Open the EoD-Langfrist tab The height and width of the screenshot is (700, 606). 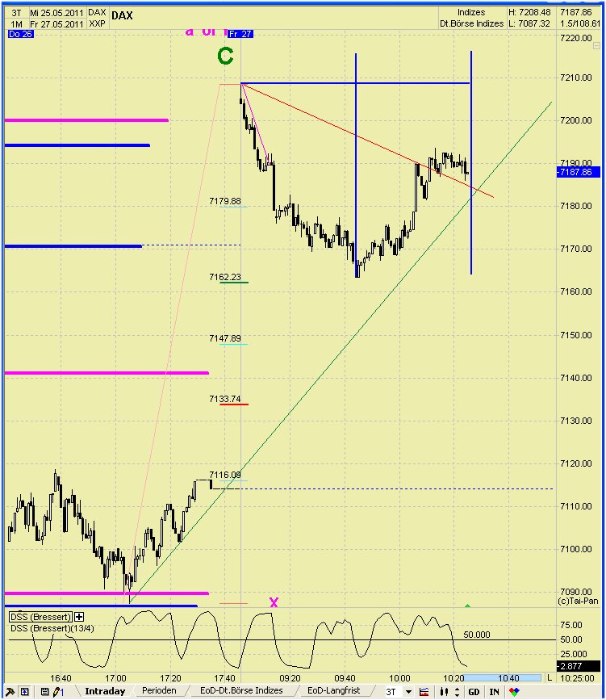point(334,692)
